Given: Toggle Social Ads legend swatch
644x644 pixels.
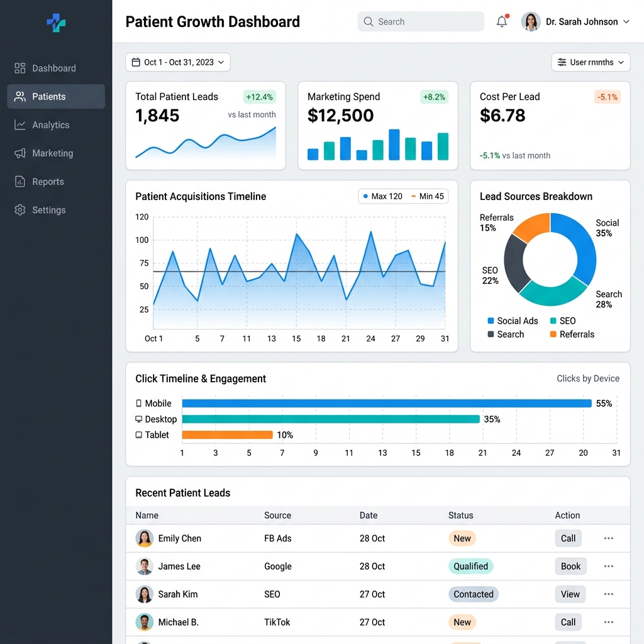Looking at the screenshot, I should pyautogui.click(x=491, y=321).
